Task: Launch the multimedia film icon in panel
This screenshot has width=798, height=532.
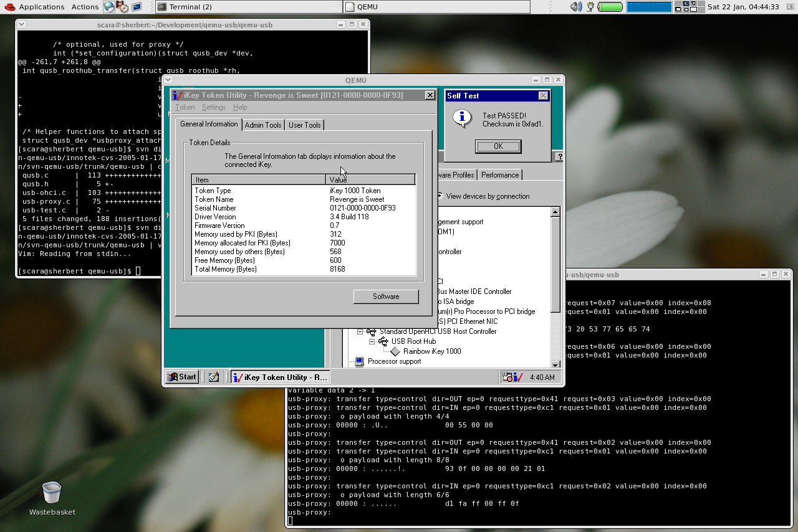Action: pyautogui.click(x=123, y=7)
